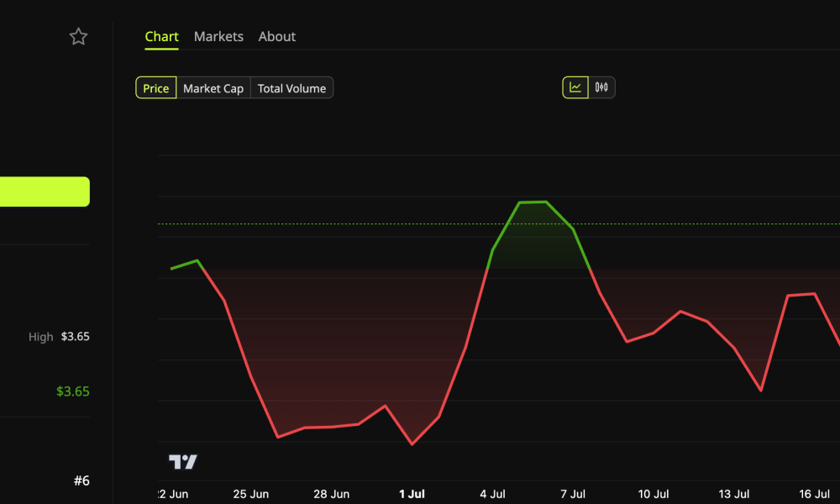
Task: Click the 25 Jun date label
Action: 250,494
